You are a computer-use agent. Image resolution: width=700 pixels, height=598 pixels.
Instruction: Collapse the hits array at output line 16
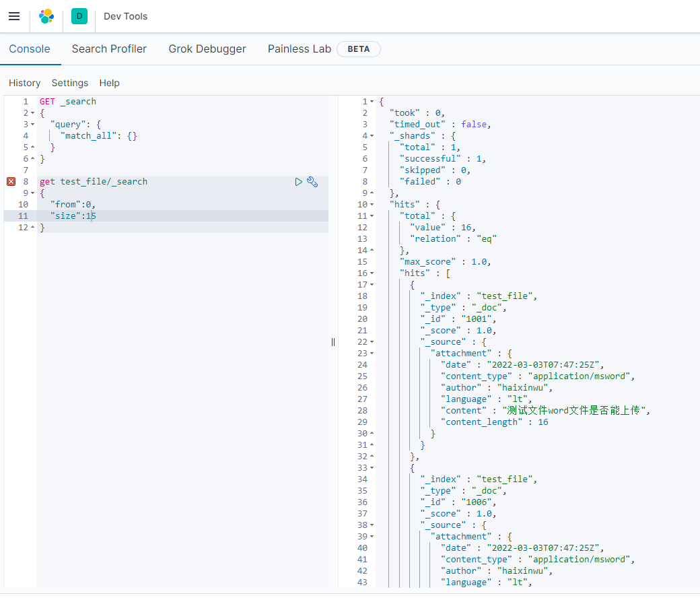coord(372,273)
